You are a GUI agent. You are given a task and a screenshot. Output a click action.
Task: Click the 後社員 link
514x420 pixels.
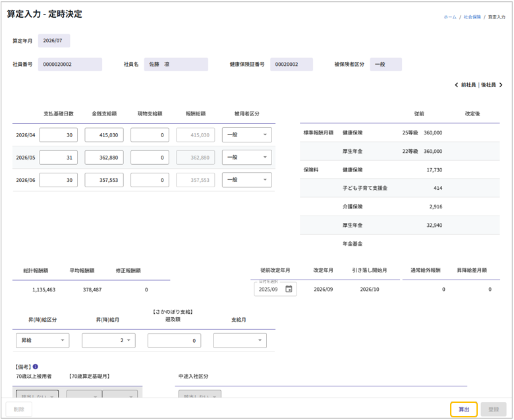coord(488,85)
